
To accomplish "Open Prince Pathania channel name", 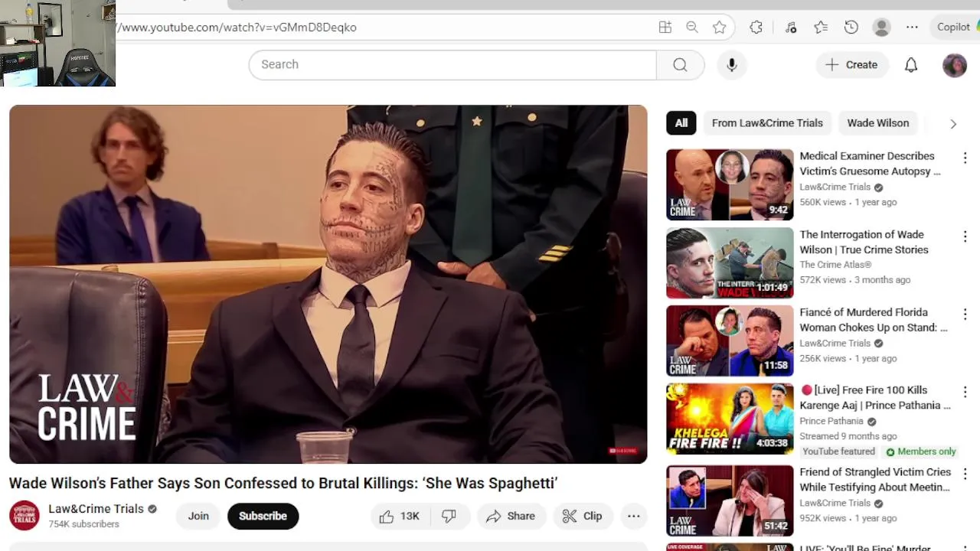I will click(x=831, y=421).
